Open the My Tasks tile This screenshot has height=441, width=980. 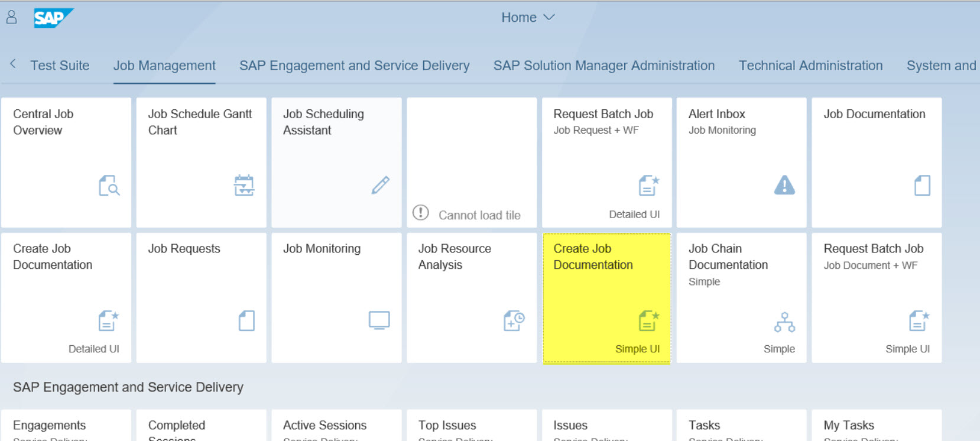[x=877, y=426]
